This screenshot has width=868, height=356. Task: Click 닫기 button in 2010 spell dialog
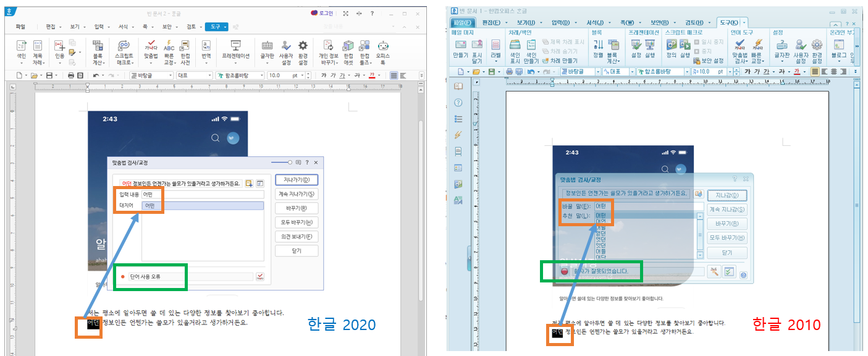(727, 252)
